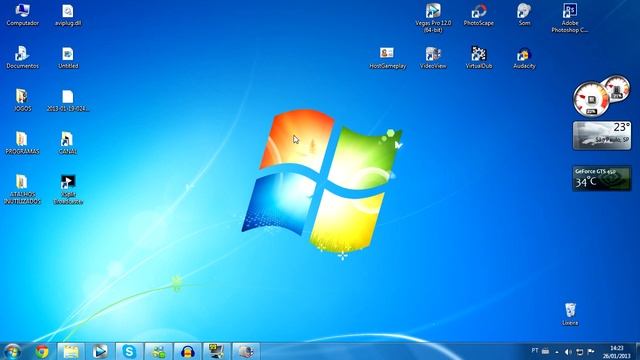Viewport: 640px width, 360px height.
Task: Launch Adobe Photoshop shortcut
Action: (x=570, y=18)
